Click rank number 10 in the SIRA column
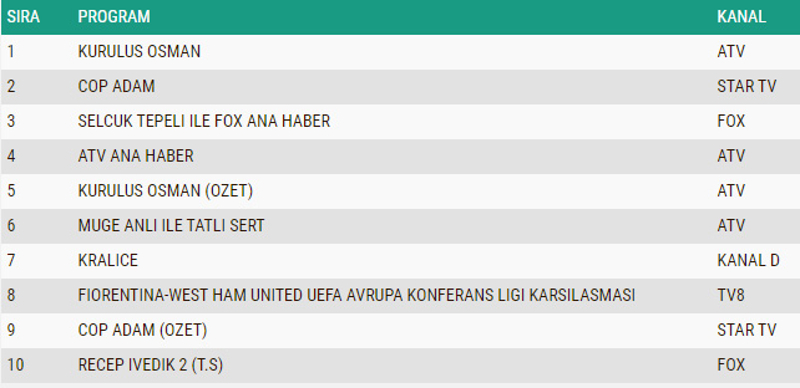 coord(15,365)
